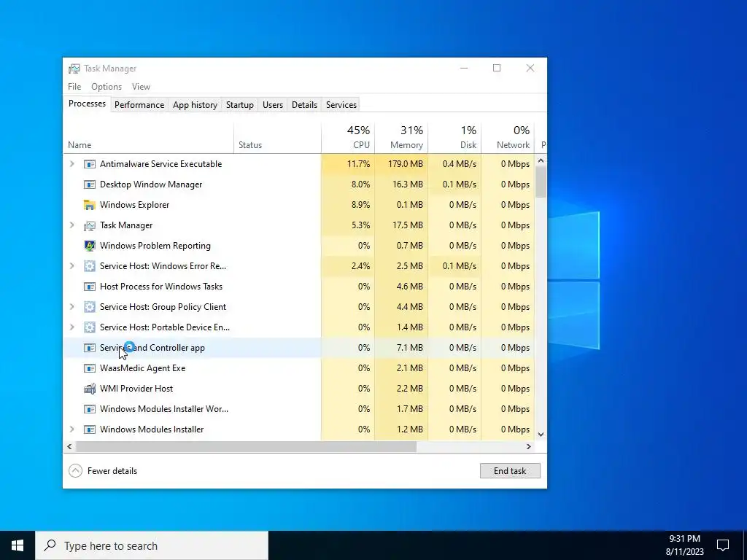The width and height of the screenshot is (747, 560).
Task: Click the Fewer details link
Action: tap(112, 471)
